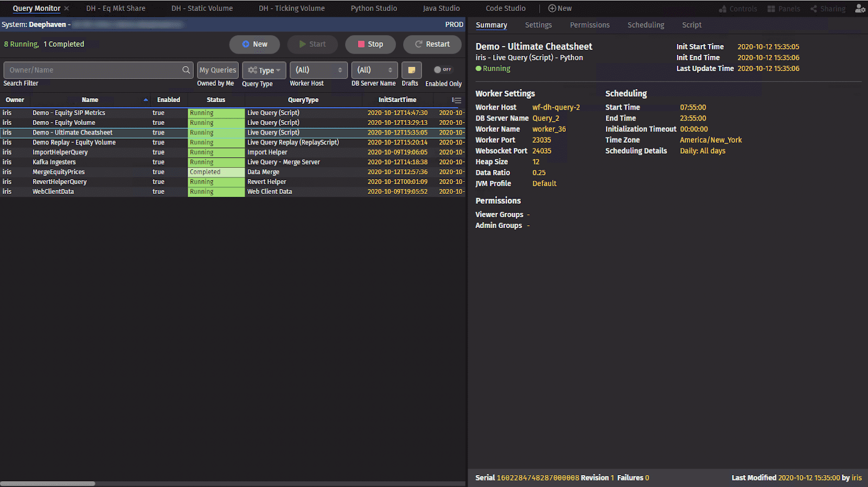
Task: Click Time Zone value America/New_York
Action: (x=711, y=140)
